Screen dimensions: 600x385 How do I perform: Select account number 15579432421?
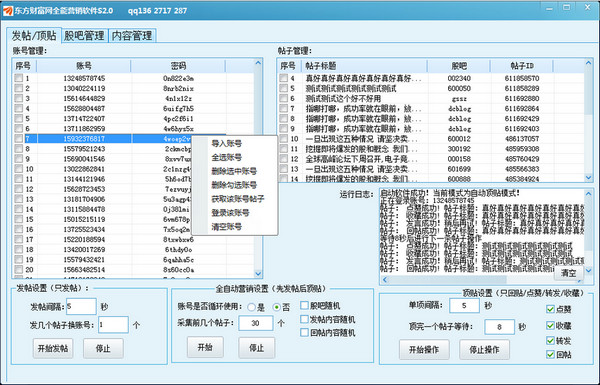coord(84,259)
